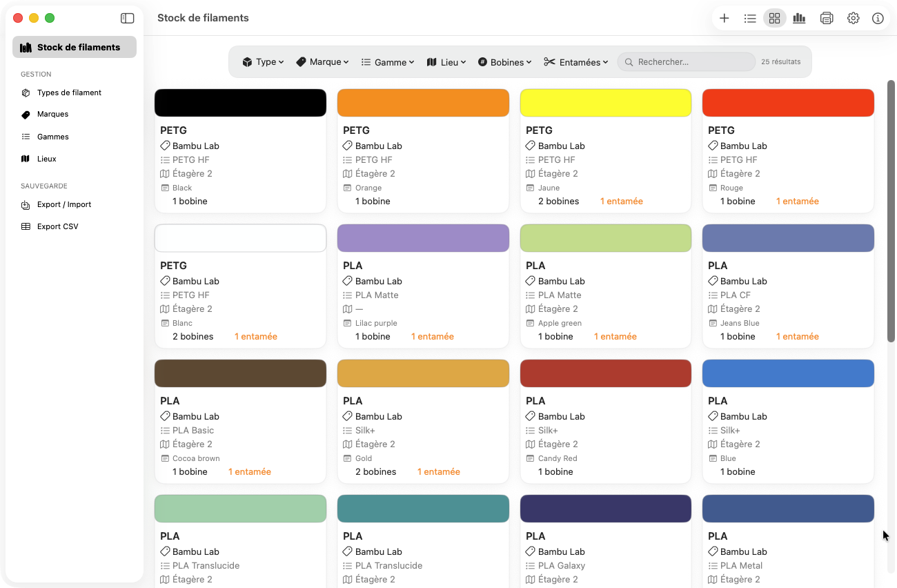Click '1 entamée' on the Blanc card

pyautogui.click(x=256, y=337)
